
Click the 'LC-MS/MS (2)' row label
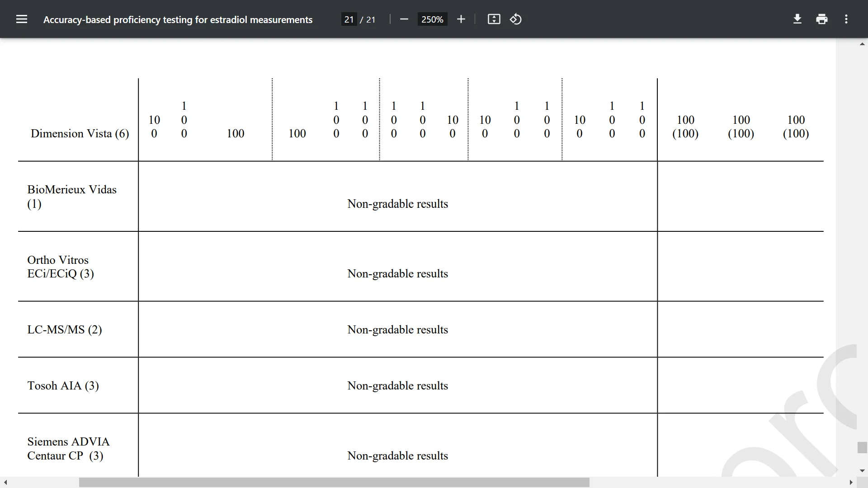point(65,329)
